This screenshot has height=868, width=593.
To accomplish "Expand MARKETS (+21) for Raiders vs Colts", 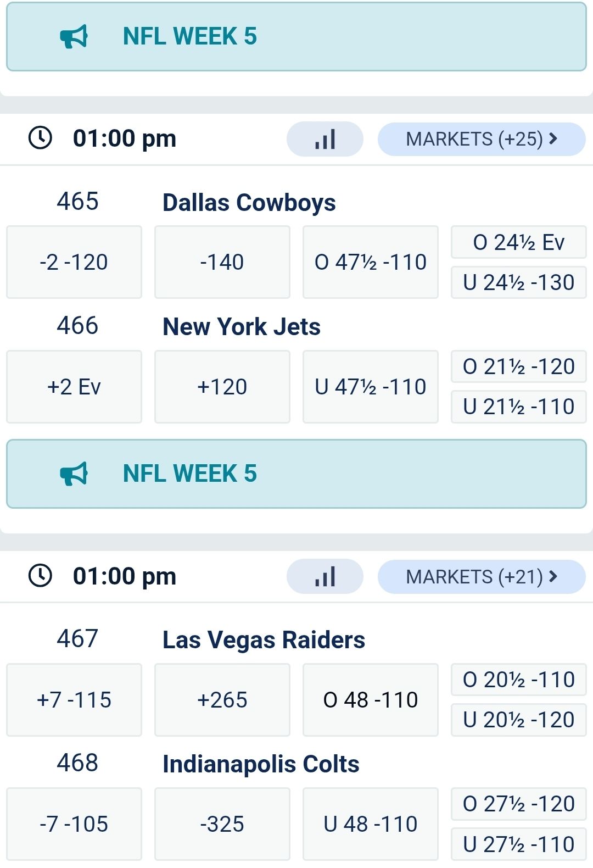I will pyautogui.click(x=482, y=576).
